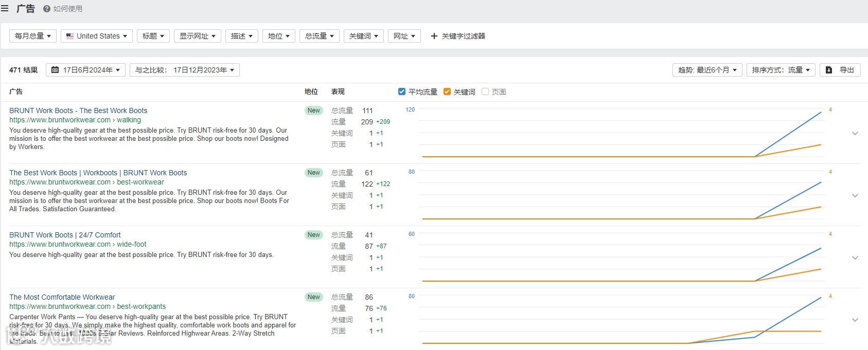Open the 17日6月2024年 date dropdown
Image resolution: width=868 pixels, height=350 pixels.
coord(85,70)
